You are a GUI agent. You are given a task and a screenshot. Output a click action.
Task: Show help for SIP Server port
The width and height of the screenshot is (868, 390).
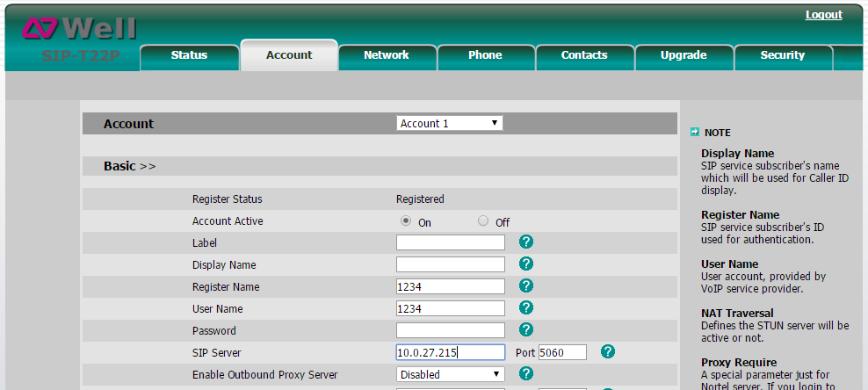[607, 351]
